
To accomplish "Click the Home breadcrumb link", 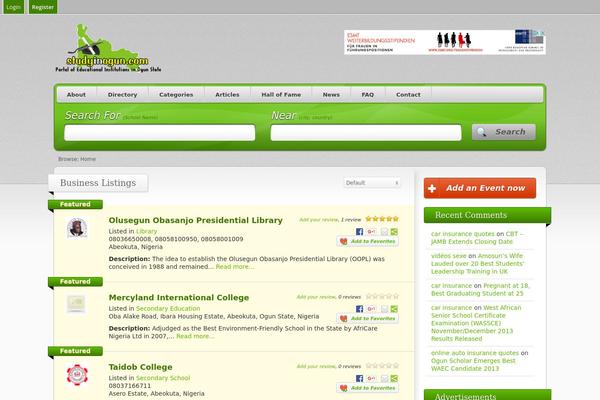I will point(88,159).
